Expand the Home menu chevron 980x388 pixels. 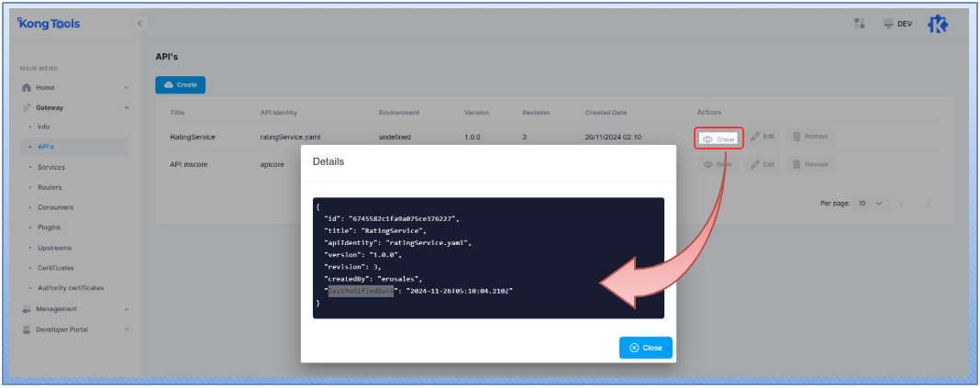[127, 88]
